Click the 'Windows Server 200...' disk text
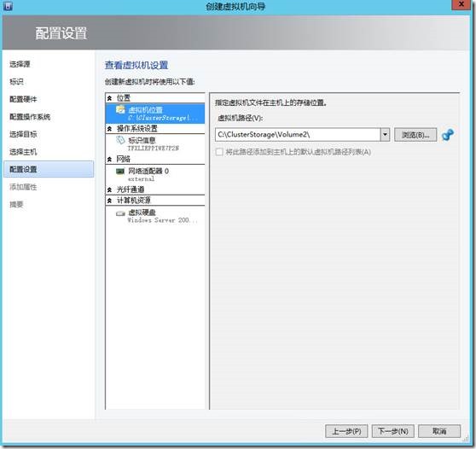The height and width of the screenshot is (449, 476). (162, 220)
